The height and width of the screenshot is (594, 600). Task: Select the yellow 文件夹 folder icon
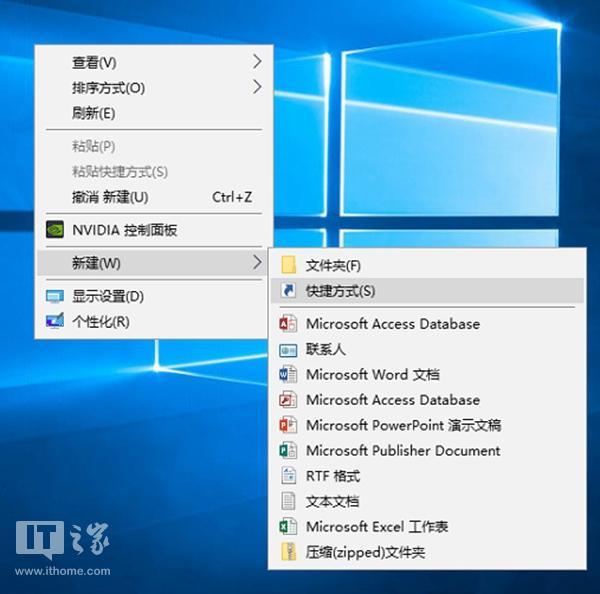tap(289, 265)
